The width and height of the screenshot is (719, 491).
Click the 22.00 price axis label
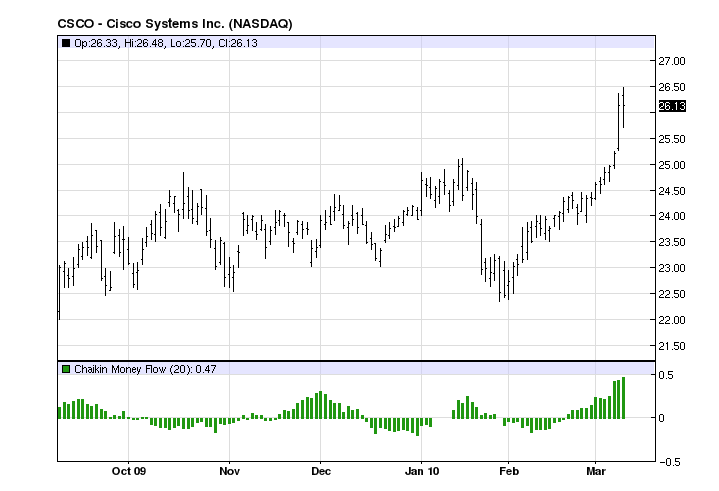pos(672,320)
